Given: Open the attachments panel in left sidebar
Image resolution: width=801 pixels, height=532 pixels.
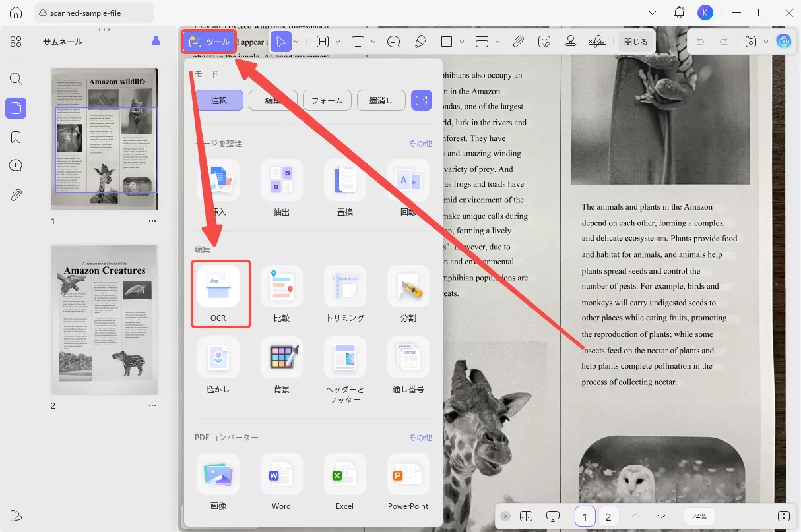Looking at the screenshot, I should click(x=16, y=194).
